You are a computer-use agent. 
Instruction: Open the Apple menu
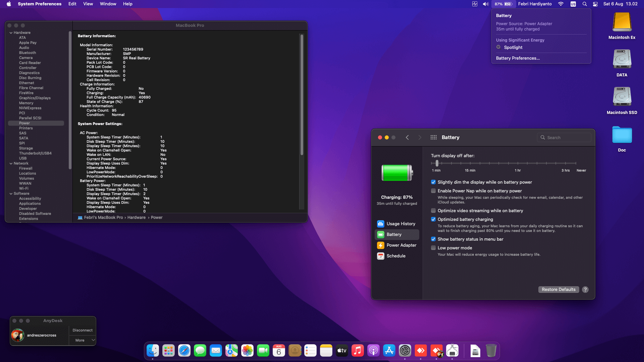tap(9, 4)
